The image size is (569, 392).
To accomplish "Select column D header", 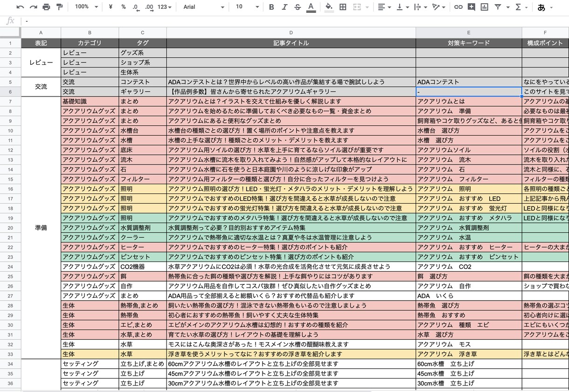I will point(291,33).
